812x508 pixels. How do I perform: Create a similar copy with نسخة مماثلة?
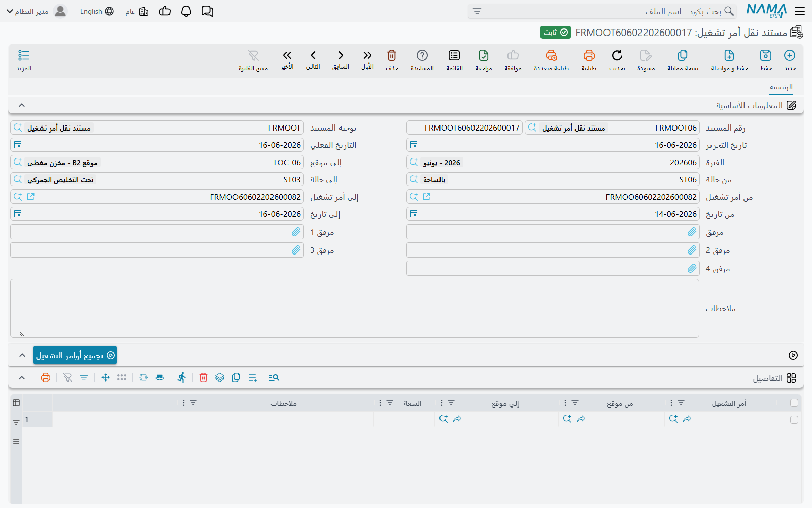[683, 60]
